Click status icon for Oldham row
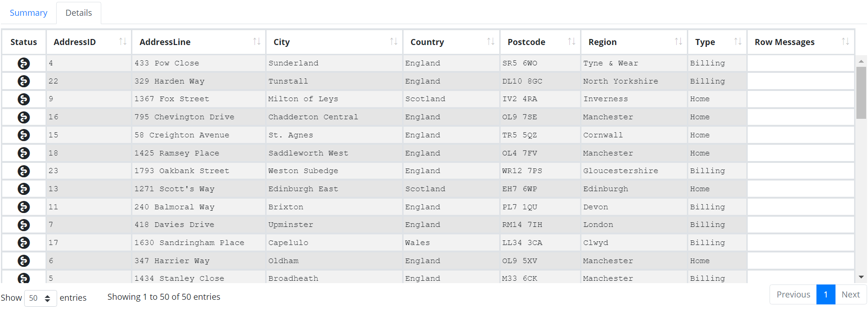 [24, 261]
